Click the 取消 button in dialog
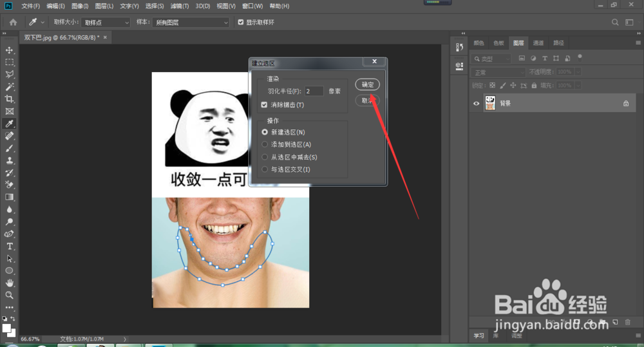 click(x=367, y=100)
